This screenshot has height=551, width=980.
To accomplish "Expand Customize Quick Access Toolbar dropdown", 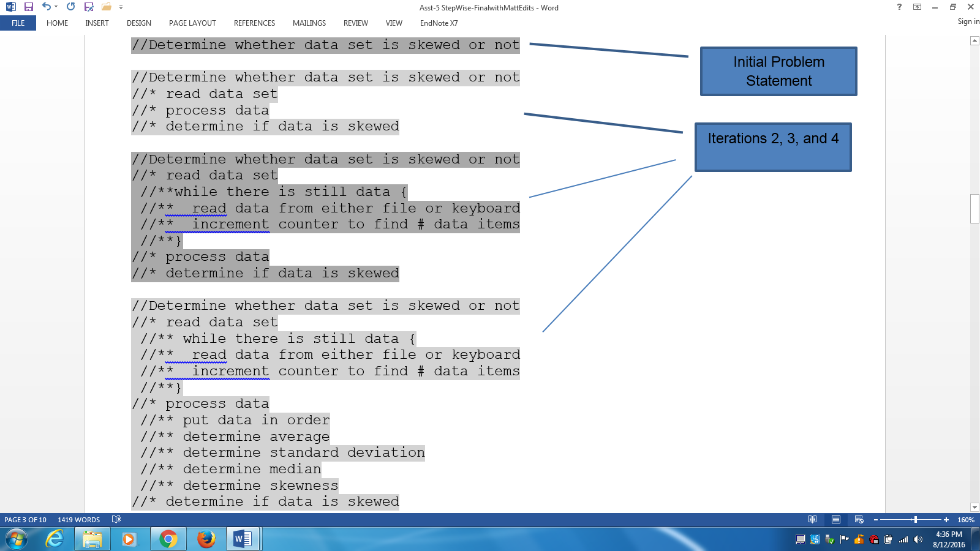I will coord(121,7).
